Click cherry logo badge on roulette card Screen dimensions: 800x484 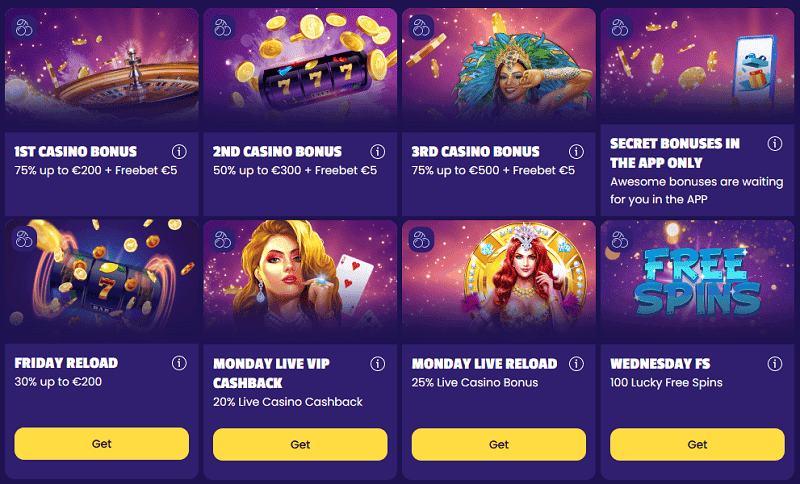click(x=24, y=27)
